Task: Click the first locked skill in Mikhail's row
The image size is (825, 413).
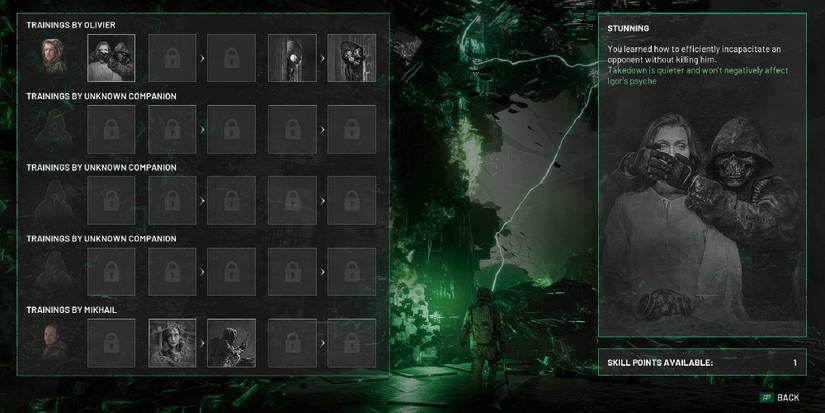Action: point(111,343)
